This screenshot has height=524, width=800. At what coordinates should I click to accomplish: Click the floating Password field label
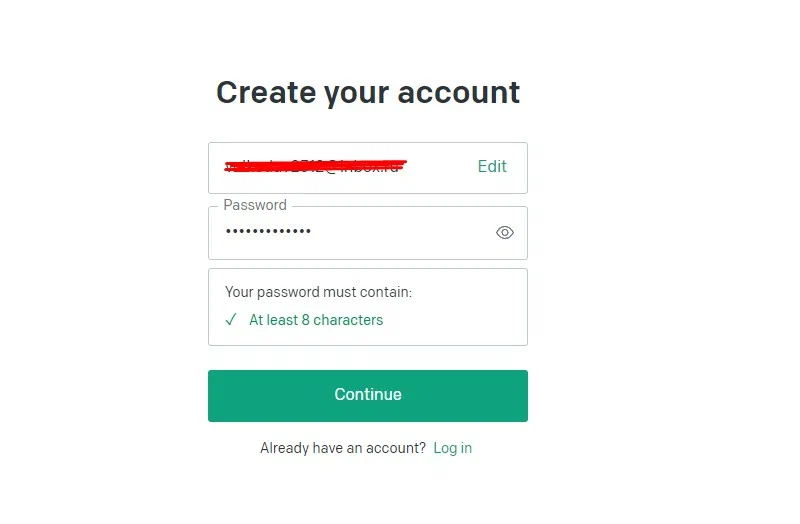[255, 205]
